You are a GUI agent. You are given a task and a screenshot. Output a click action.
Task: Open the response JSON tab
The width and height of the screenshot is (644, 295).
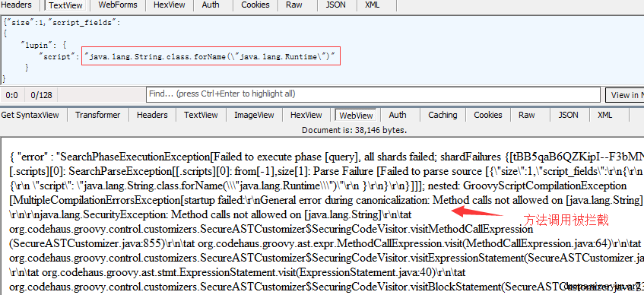(569, 115)
